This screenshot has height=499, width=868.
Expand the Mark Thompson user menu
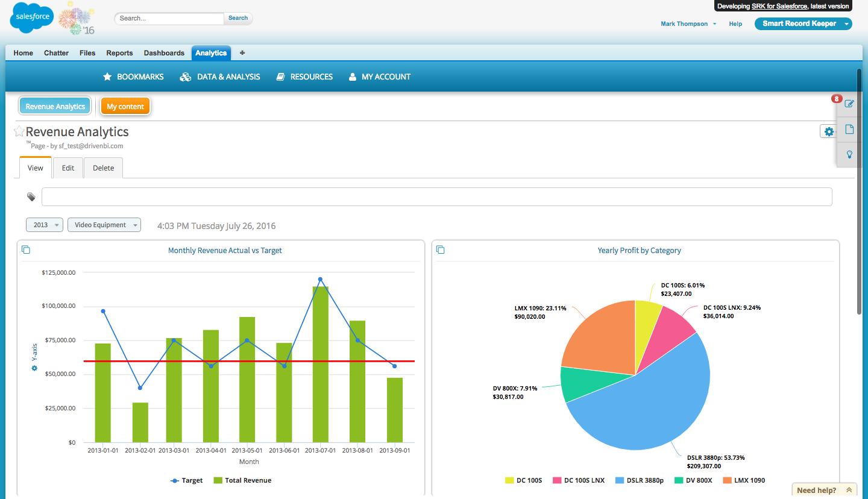tap(688, 24)
